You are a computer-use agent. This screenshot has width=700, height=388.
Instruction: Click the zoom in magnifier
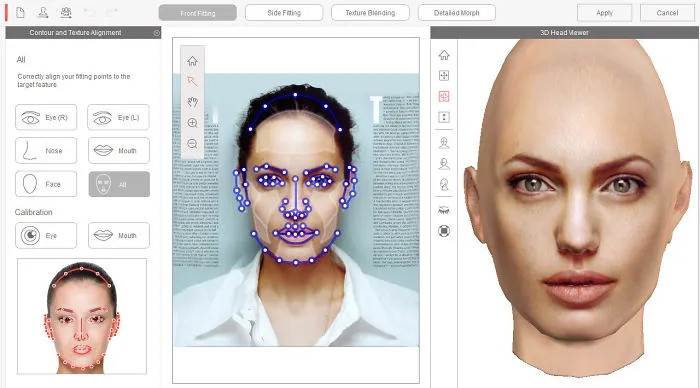point(192,123)
